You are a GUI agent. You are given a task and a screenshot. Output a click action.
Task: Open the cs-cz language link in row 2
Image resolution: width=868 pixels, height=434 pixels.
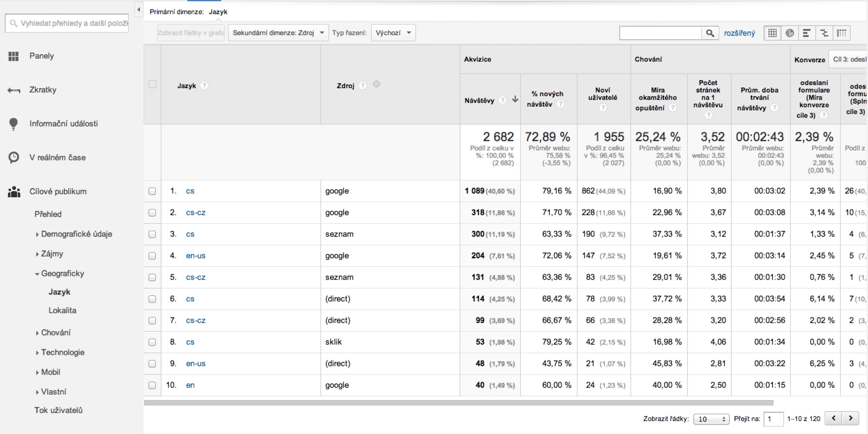(196, 213)
